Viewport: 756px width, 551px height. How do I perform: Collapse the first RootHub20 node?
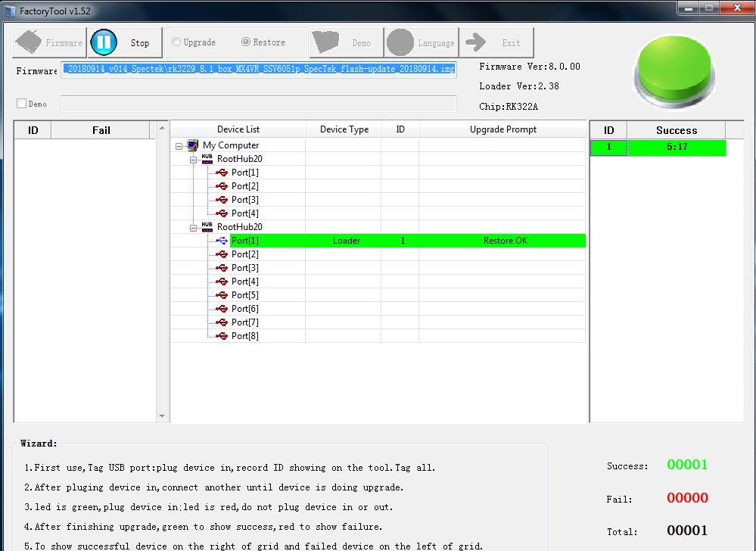(x=193, y=160)
